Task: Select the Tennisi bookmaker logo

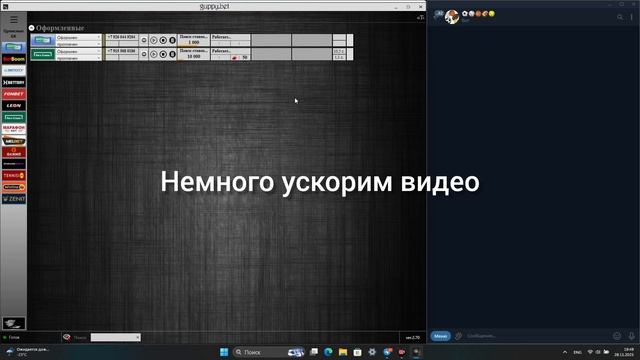Action: coord(14,176)
